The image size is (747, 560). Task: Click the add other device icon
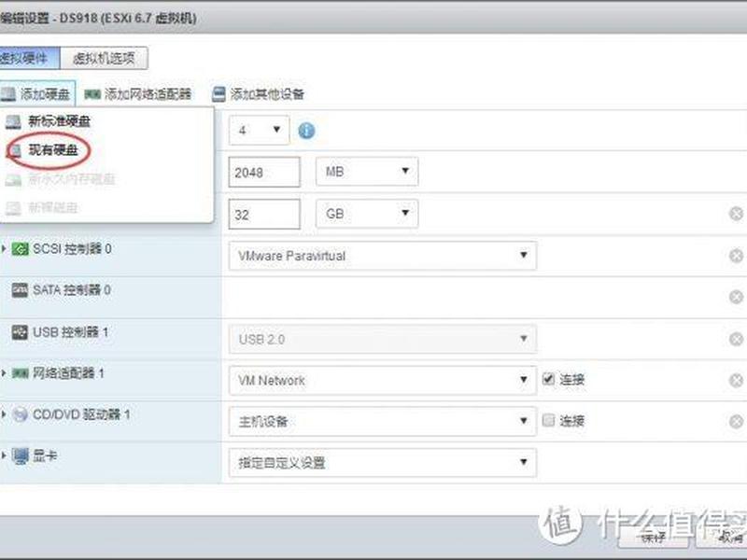tap(218, 94)
